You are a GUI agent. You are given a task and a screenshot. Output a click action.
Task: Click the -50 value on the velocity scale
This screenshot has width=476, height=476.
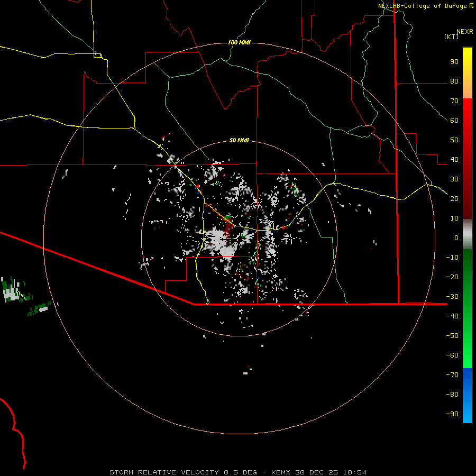click(452, 336)
